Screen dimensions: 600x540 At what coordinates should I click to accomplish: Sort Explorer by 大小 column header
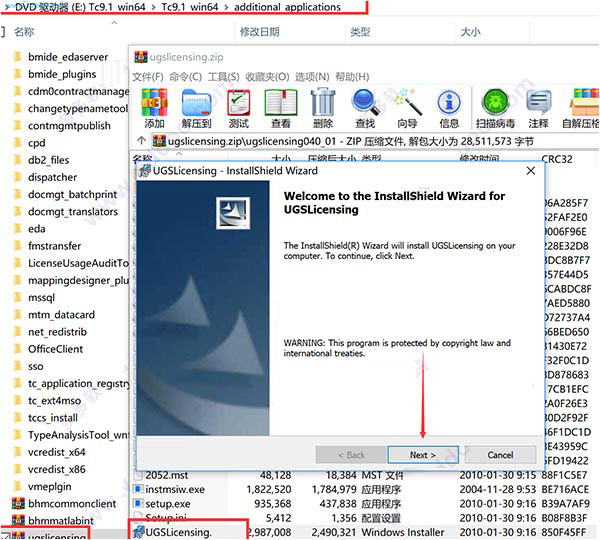pyautogui.click(x=470, y=32)
